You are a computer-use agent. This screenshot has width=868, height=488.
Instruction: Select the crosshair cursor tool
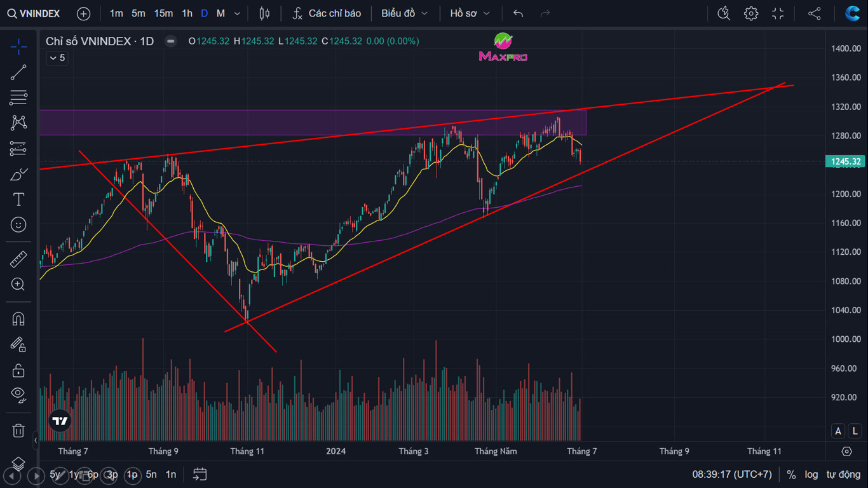18,46
